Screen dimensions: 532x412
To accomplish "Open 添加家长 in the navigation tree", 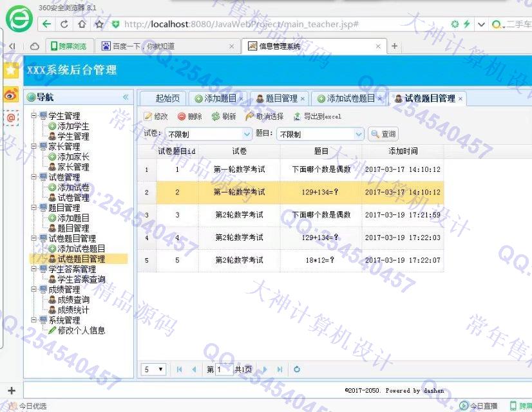I will point(73,156).
